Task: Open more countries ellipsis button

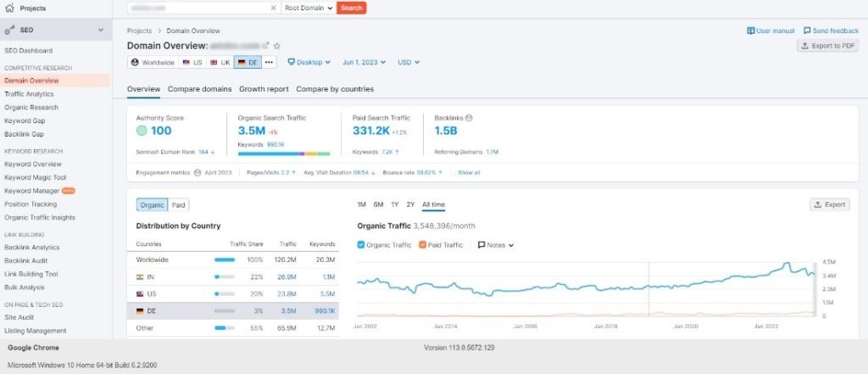Action: (269, 63)
